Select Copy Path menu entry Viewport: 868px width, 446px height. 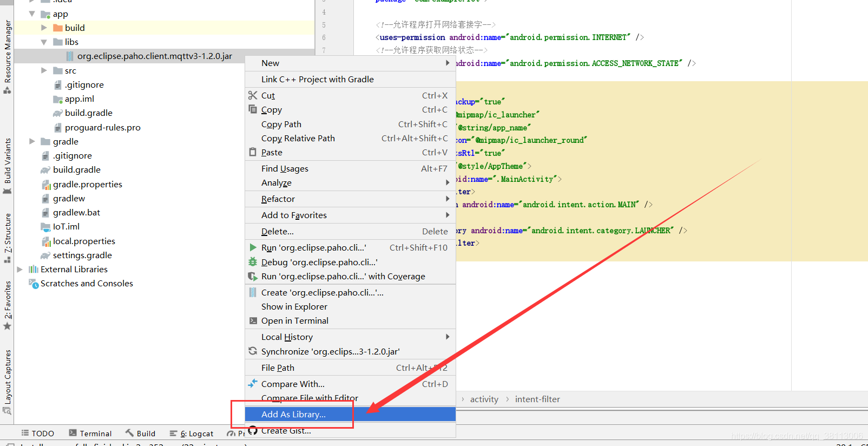click(350, 124)
